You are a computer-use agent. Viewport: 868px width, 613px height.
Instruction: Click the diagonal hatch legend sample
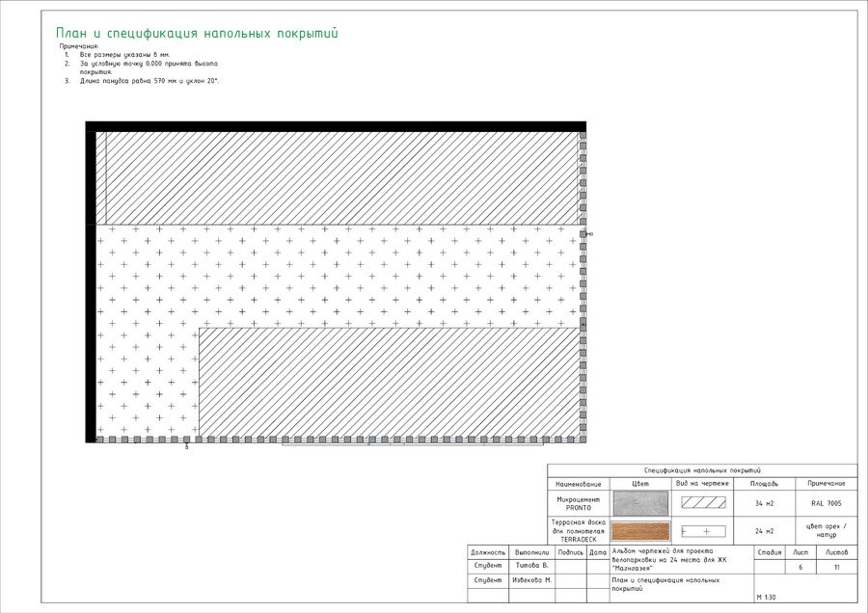coord(703,502)
